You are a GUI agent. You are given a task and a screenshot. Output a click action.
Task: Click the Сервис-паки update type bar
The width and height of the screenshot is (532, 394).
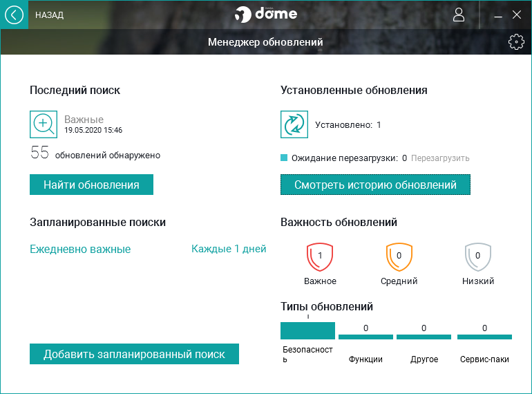pos(484,337)
